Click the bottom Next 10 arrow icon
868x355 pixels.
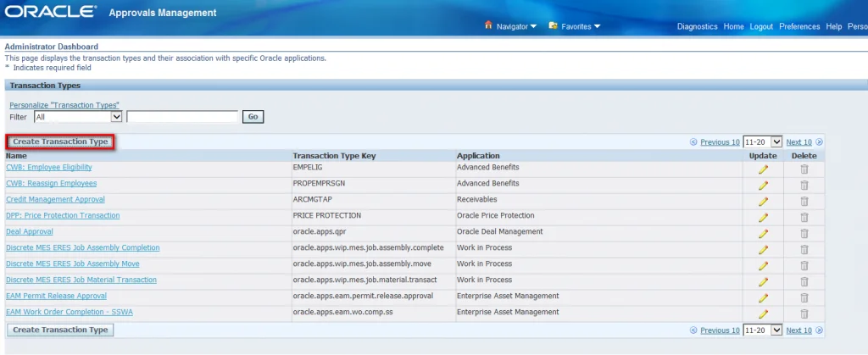point(820,330)
